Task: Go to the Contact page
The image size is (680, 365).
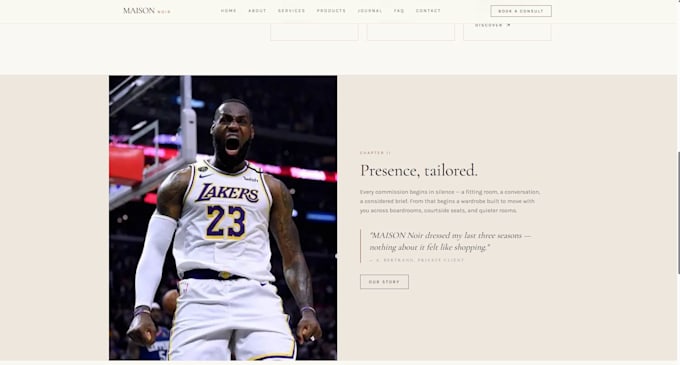Action: (x=428, y=11)
